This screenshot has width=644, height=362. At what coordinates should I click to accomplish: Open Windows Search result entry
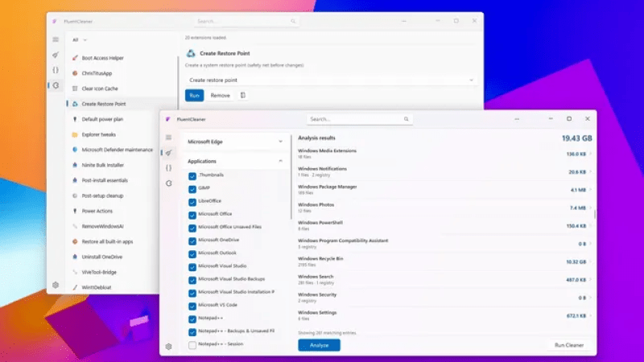click(x=445, y=279)
